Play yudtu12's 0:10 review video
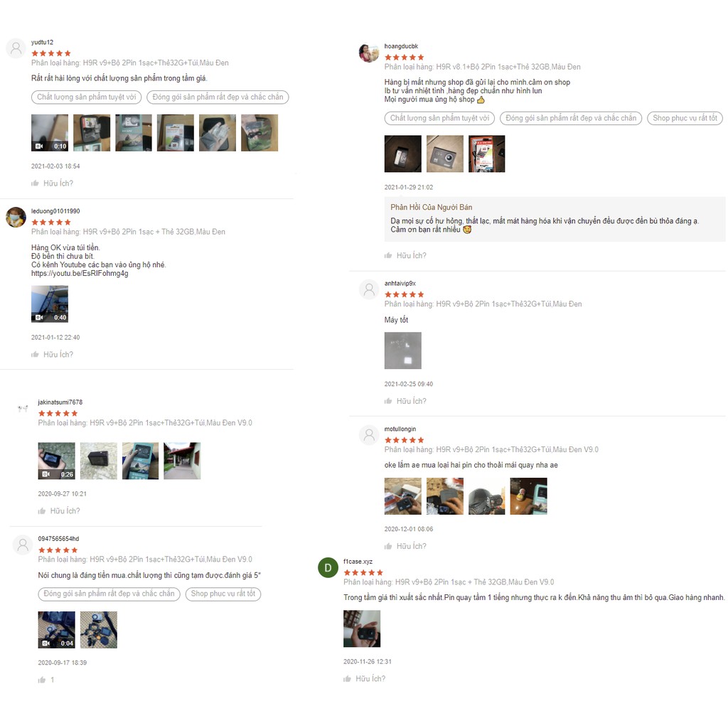 tap(50, 133)
